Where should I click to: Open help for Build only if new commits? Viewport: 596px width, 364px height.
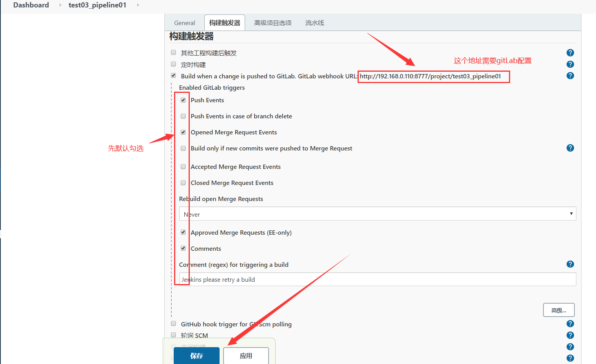click(570, 148)
